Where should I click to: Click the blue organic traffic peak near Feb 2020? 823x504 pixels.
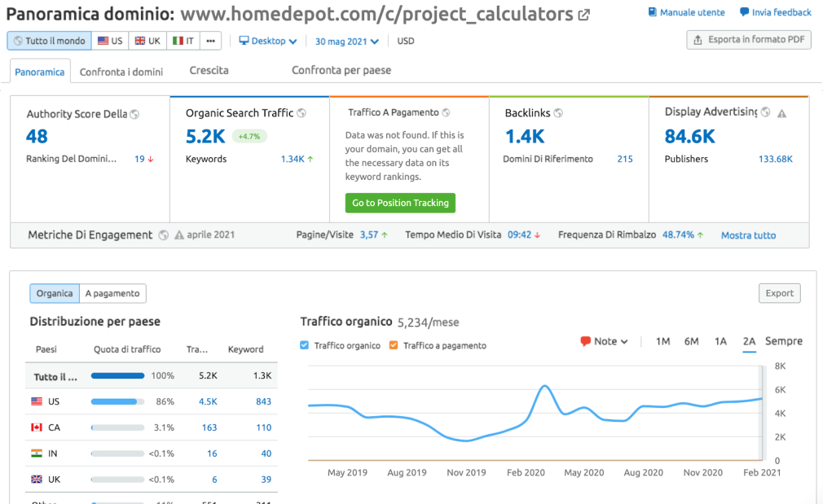(545, 387)
